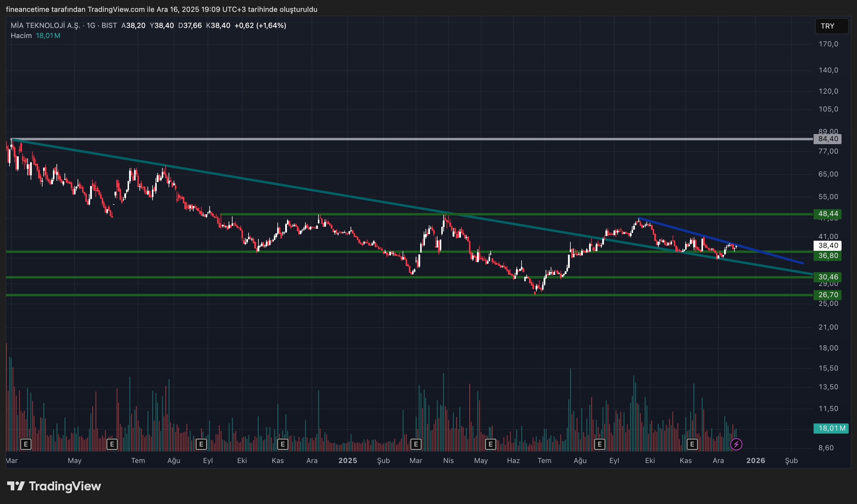Click the 84,40 gray price label
Screen dimensions: 857x504
[828, 139]
